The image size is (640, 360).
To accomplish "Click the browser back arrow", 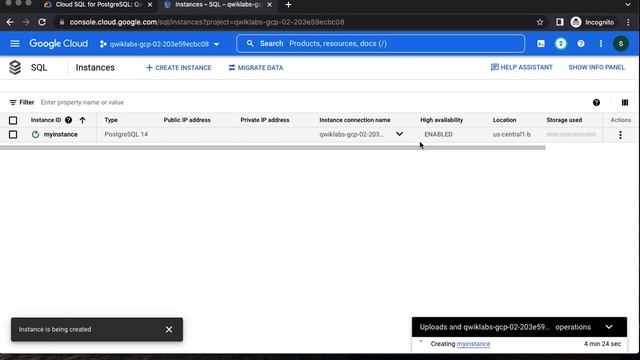I will tap(10, 22).
